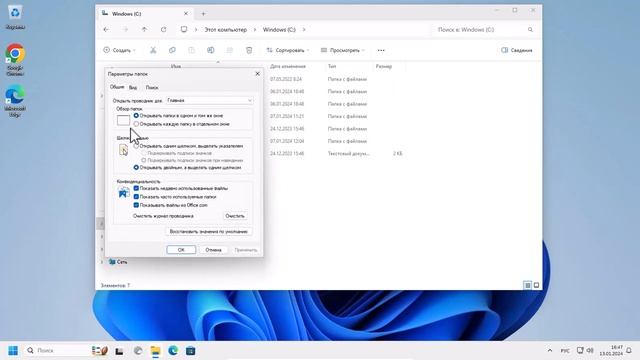This screenshot has width=640, height=360.
Task: Add a new Explorer tab with plus
Action: (x=203, y=14)
